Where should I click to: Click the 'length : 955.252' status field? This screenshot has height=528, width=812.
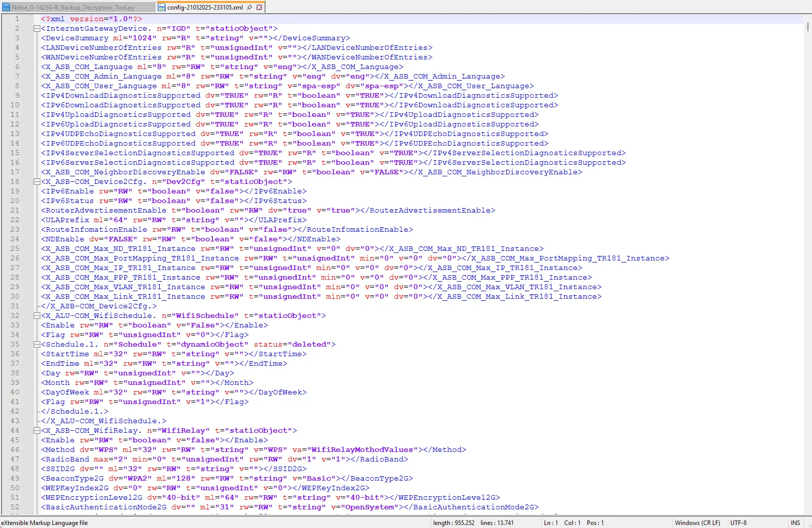point(454,523)
